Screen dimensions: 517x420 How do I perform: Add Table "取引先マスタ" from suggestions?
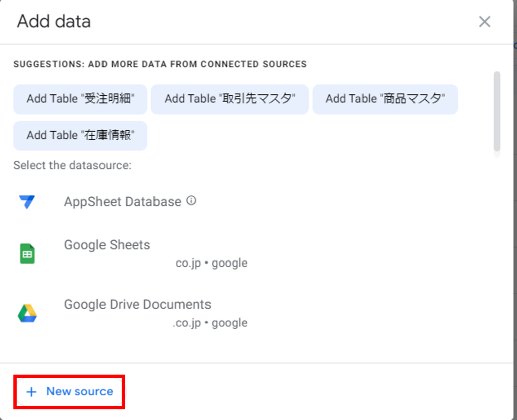click(x=229, y=99)
